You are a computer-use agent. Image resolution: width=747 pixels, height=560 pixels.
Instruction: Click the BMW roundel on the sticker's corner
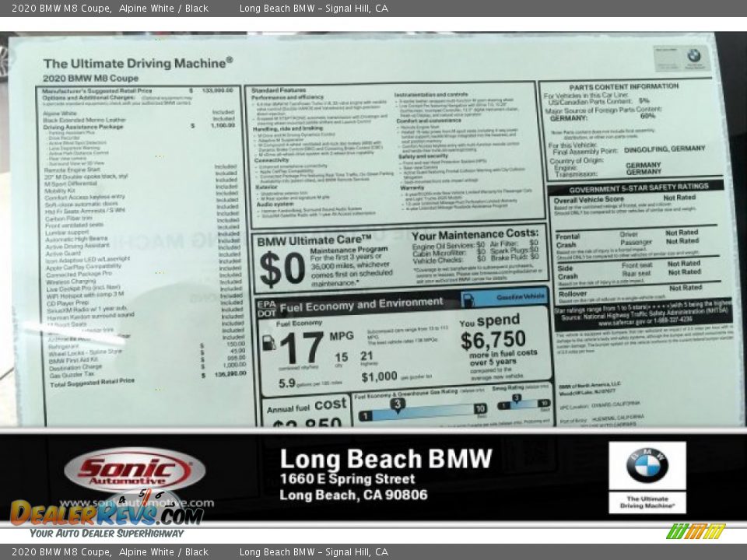tap(693, 56)
